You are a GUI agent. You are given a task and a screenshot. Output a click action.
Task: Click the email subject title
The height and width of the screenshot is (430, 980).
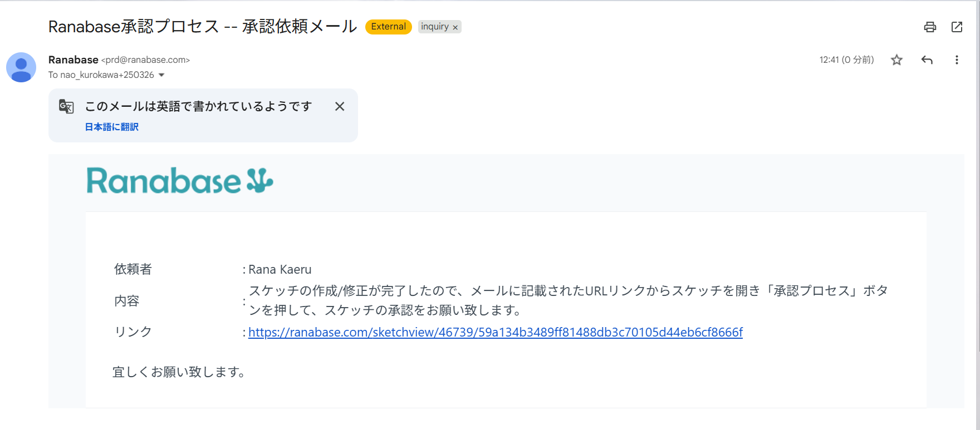pos(202,26)
